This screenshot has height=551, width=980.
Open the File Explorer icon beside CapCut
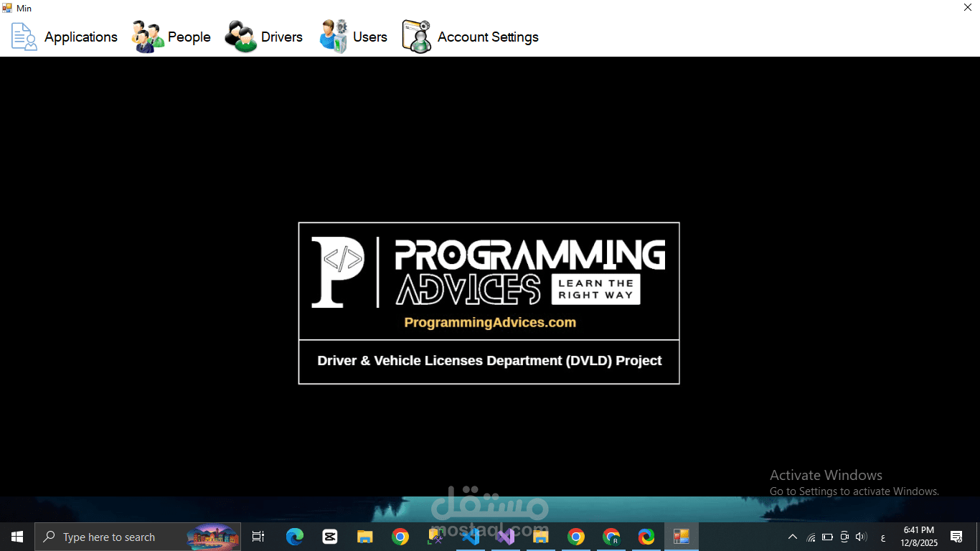click(x=365, y=537)
